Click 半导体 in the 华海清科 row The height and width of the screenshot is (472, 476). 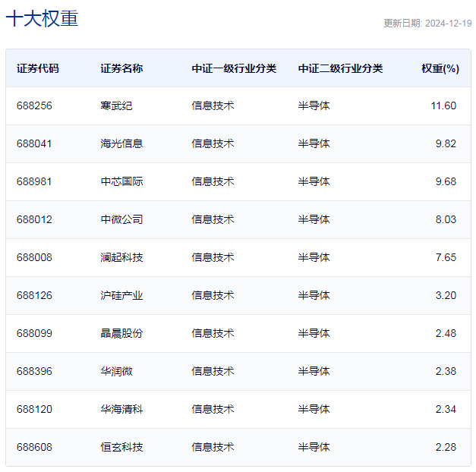pos(314,409)
